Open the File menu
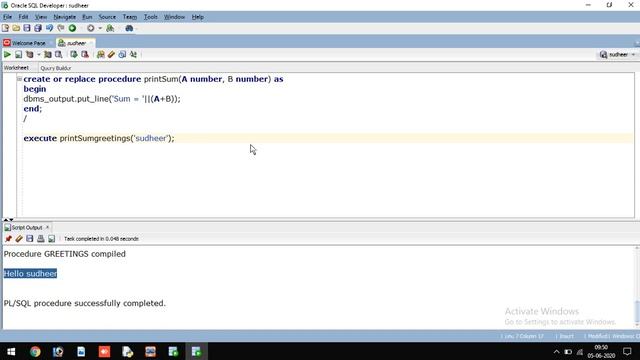This screenshot has width=640, height=360. pos(7,17)
